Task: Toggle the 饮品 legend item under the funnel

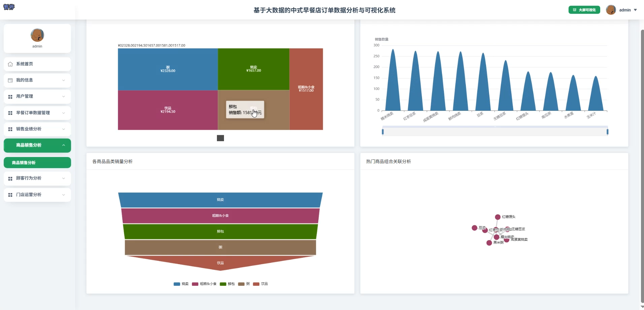Action: (260, 284)
